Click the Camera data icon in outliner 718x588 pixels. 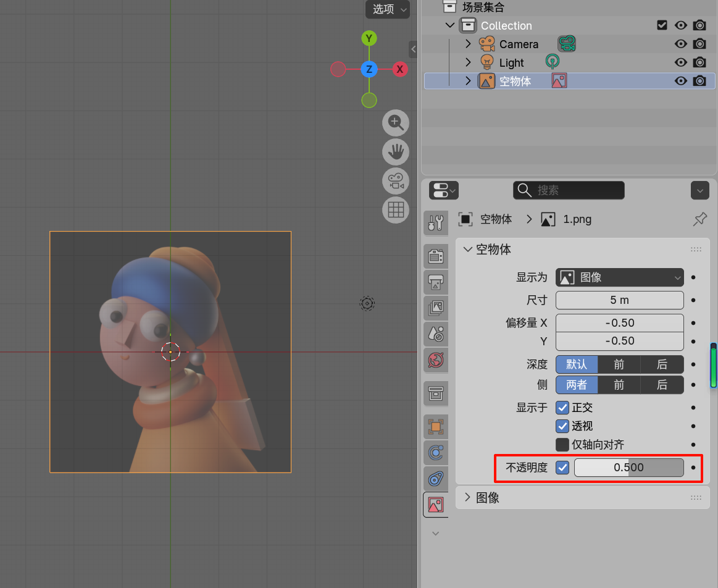tap(567, 44)
